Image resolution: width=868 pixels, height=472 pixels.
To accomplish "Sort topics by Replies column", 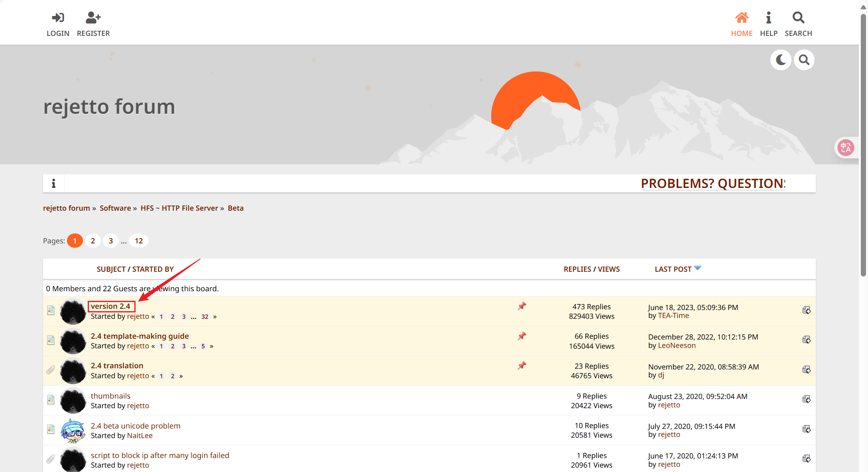I will [577, 269].
